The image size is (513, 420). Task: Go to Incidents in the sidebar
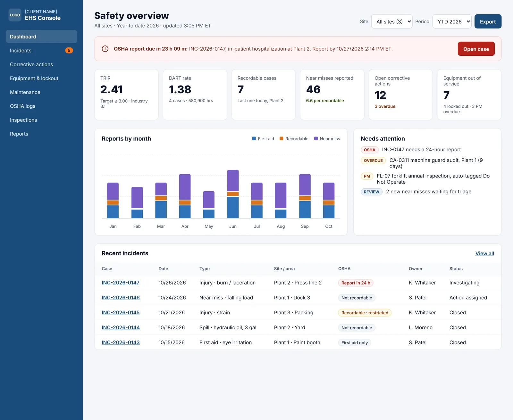coord(41,50)
